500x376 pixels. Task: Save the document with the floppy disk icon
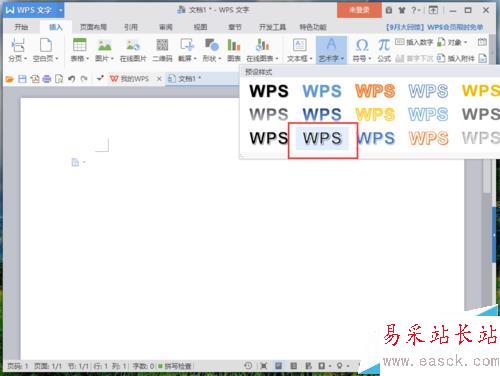click(22, 79)
